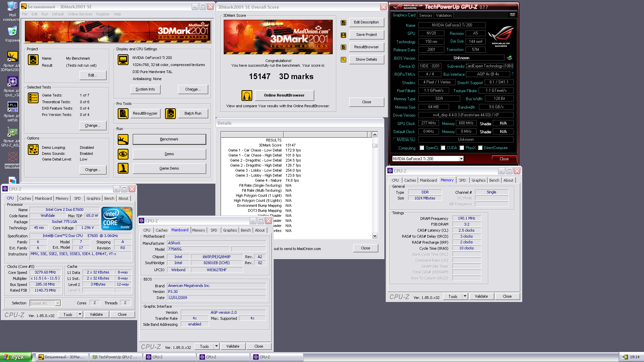The height and width of the screenshot is (362, 644).
Task: Open the Tools dropdown arrow in the Memory CPU-Z window
Action: (x=465, y=296)
